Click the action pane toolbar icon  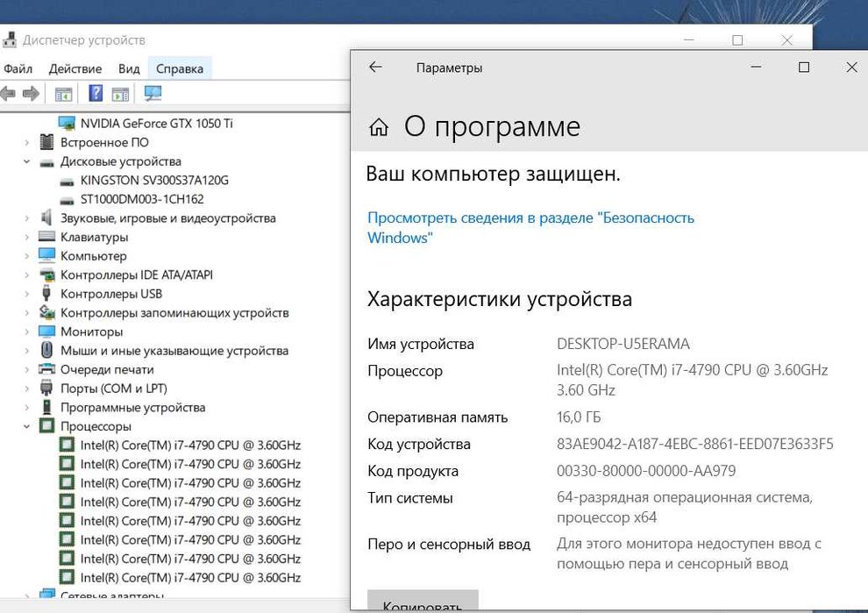click(x=120, y=94)
